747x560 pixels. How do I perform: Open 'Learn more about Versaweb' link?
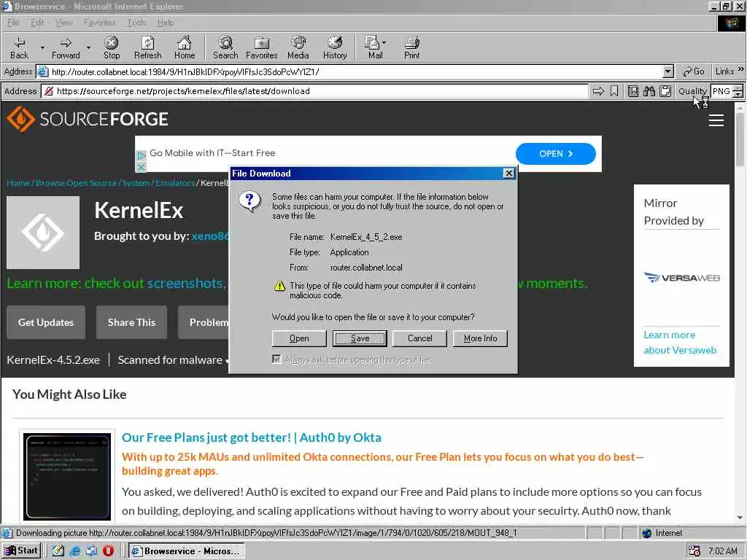tap(680, 343)
